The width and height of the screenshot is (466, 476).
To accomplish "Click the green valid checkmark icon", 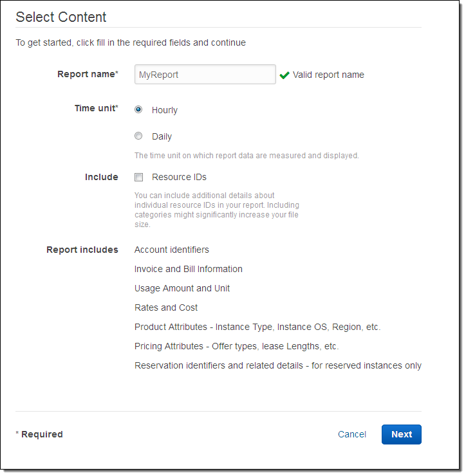I will [x=284, y=75].
